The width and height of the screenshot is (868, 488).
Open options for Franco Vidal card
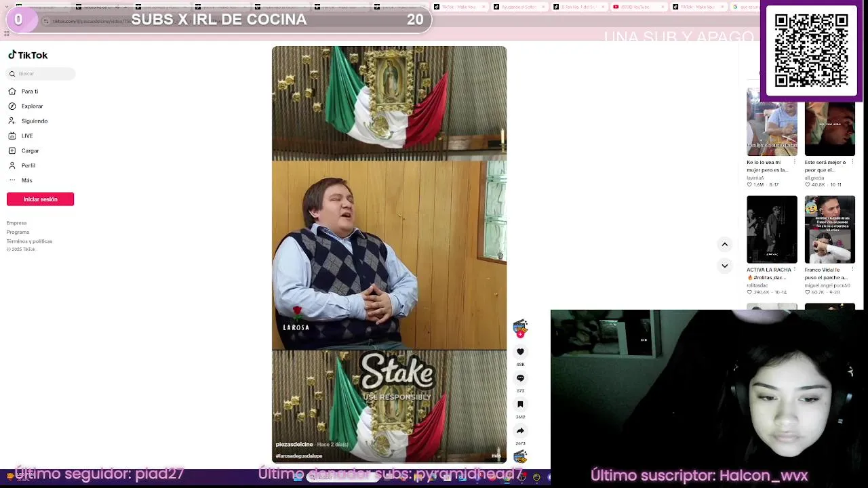852,270
